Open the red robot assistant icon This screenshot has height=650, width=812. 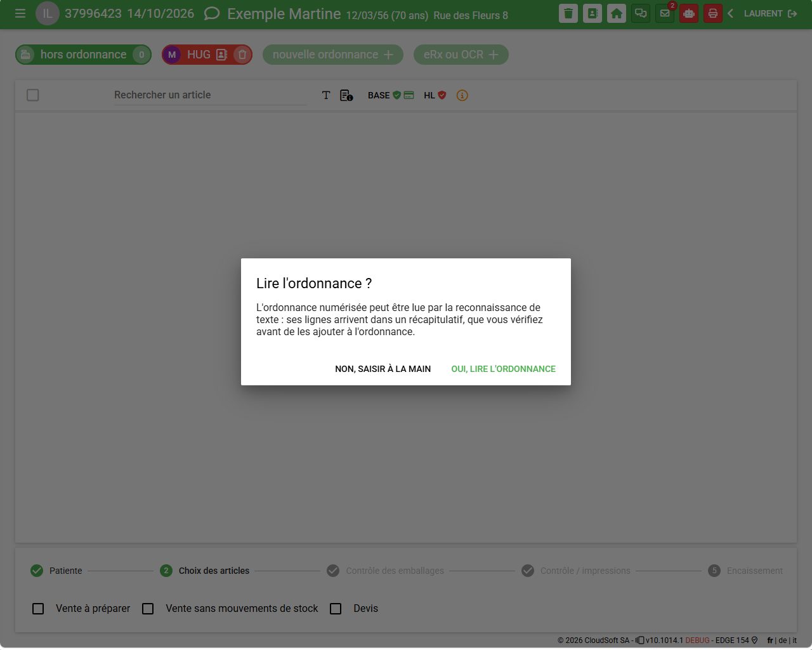[x=689, y=13]
